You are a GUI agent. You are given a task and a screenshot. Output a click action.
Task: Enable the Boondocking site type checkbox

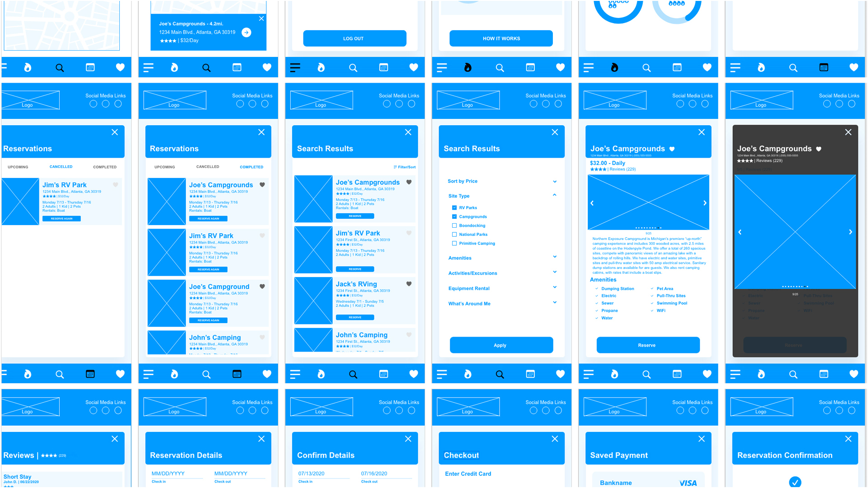[454, 225]
